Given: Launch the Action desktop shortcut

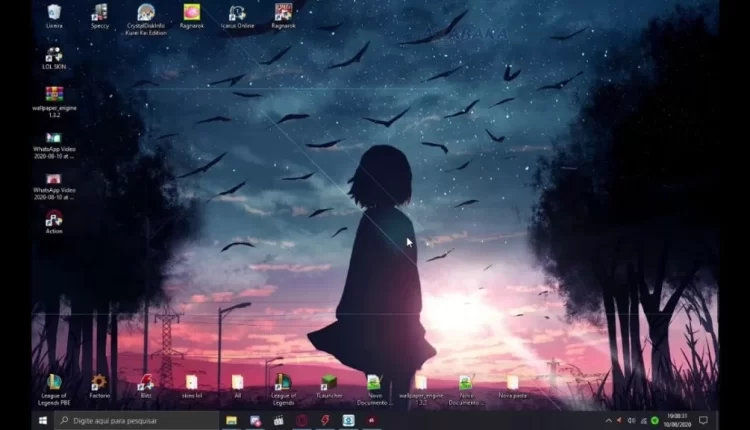Looking at the screenshot, I should (54, 222).
